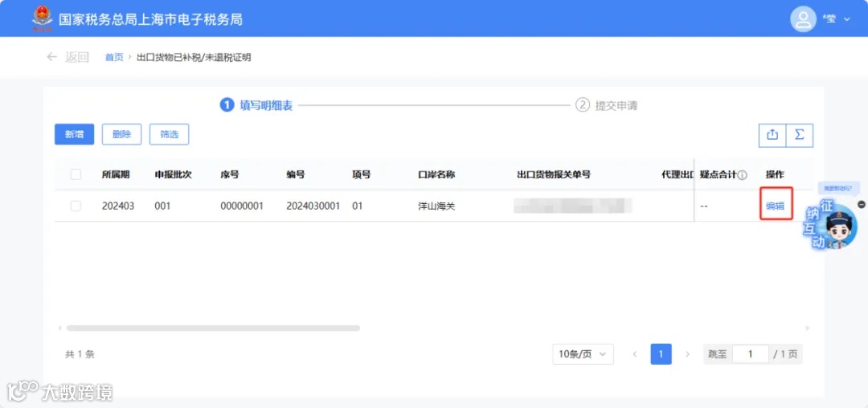This screenshot has width=868, height=408.
Task: Click the 删除 button
Action: point(122,134)
